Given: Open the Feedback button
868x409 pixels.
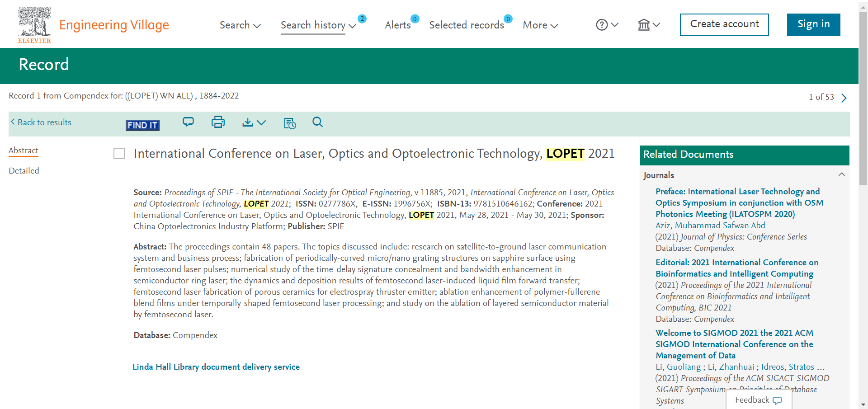Looking at the screenshot, I should pyautogui.click(x=759, y=400).
